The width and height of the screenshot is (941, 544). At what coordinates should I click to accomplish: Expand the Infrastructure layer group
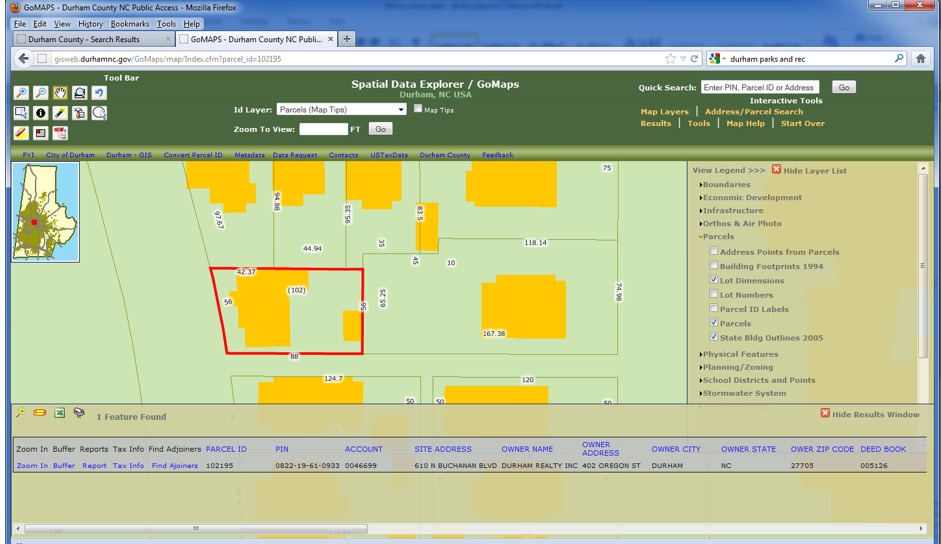(731, 211)
